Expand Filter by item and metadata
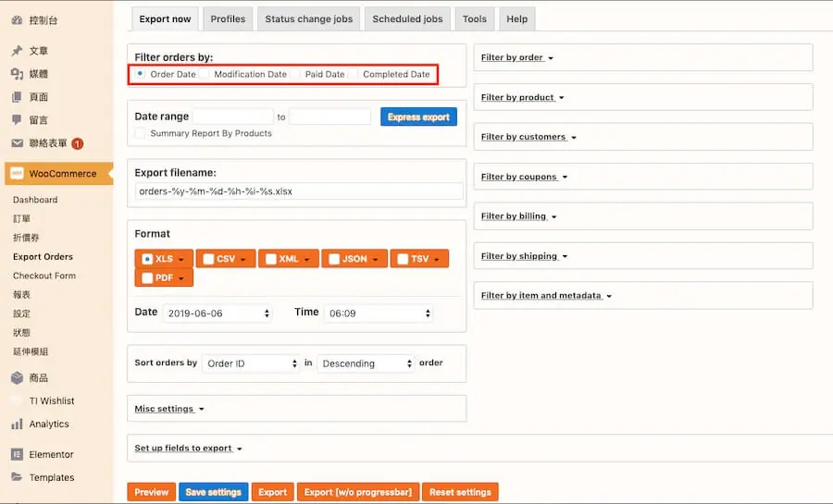Image resolution: width=833 pixels, height=504 pixels. 546,296
